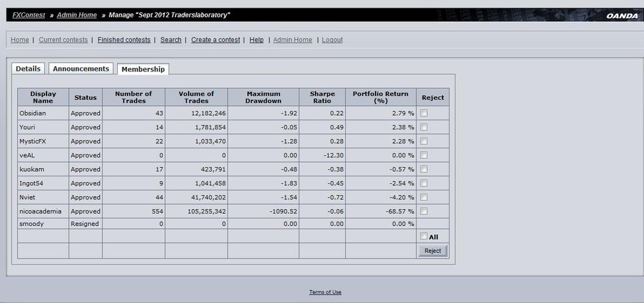The height and width of the screenshot is (303, 644).
Task: Select the veAL name cell
Action: point(43,155)
